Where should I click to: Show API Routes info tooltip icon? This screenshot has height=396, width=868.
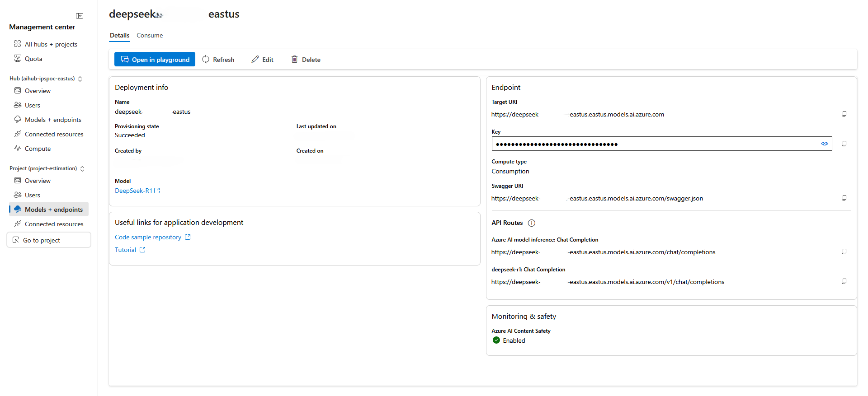point(532,223)
